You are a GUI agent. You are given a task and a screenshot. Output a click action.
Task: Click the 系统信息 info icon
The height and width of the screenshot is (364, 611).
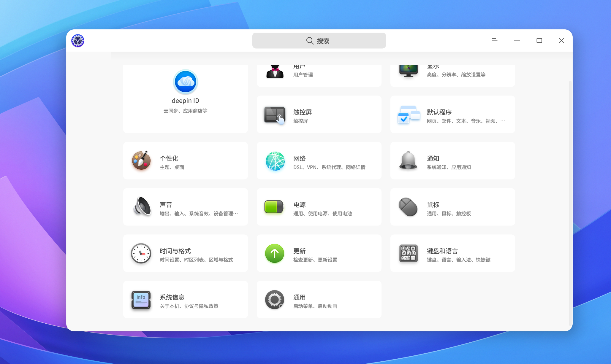point(141,300)
